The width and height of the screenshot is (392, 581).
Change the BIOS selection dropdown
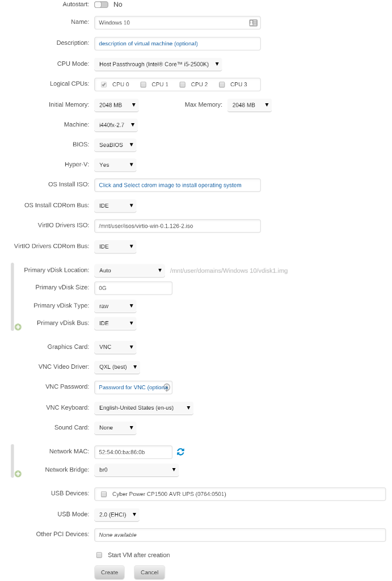point(115,145)
